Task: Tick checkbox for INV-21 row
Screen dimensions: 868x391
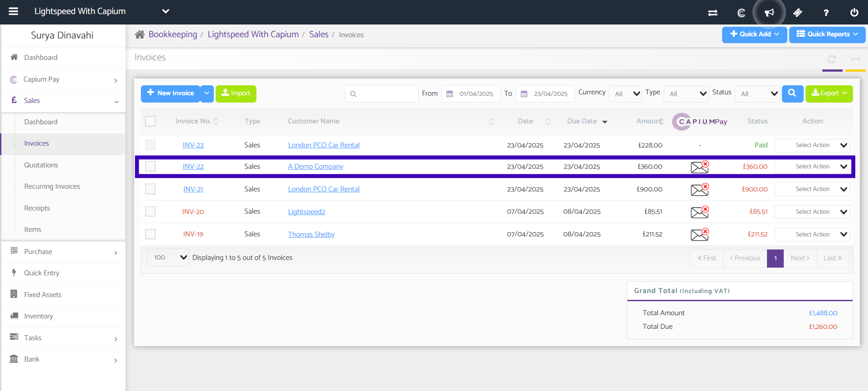Action: point(150,189)
